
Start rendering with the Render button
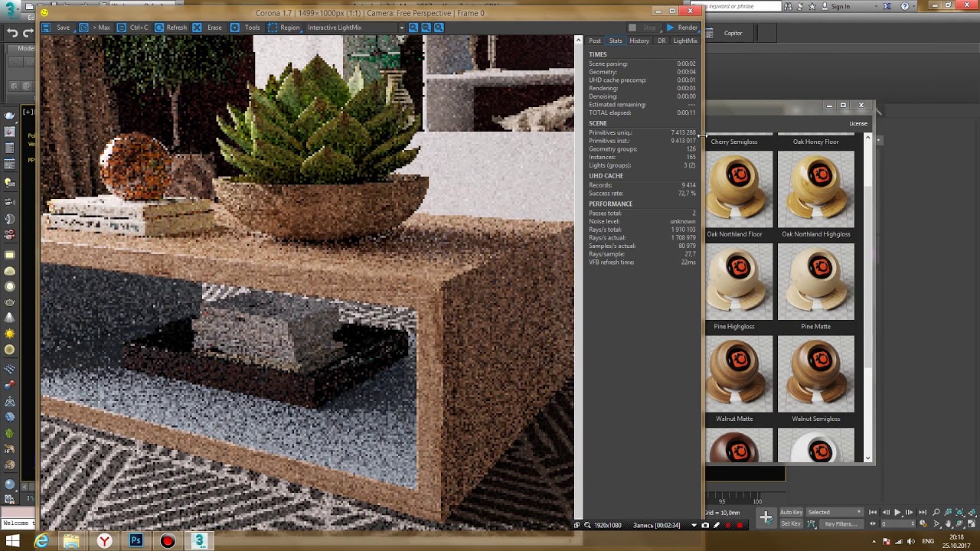[x=681, y=28]
